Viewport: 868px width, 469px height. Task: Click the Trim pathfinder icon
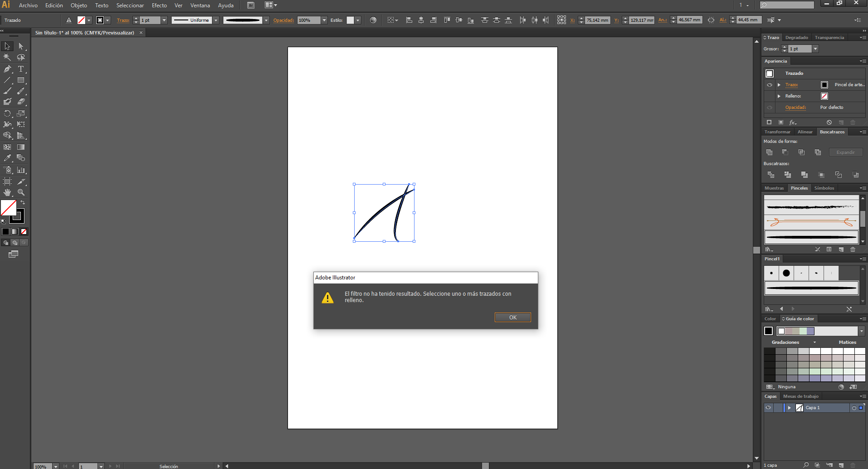pyautogui.click(x=788, y=175)
